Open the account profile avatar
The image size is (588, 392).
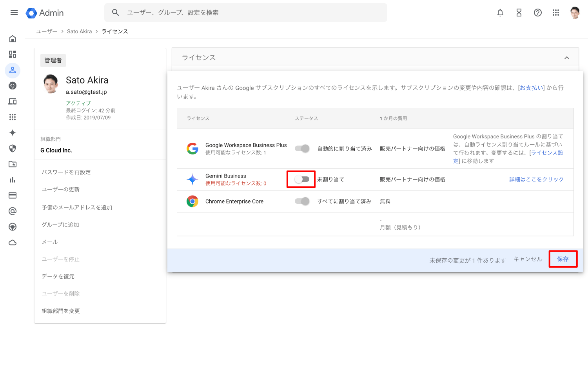click(575, 13)
